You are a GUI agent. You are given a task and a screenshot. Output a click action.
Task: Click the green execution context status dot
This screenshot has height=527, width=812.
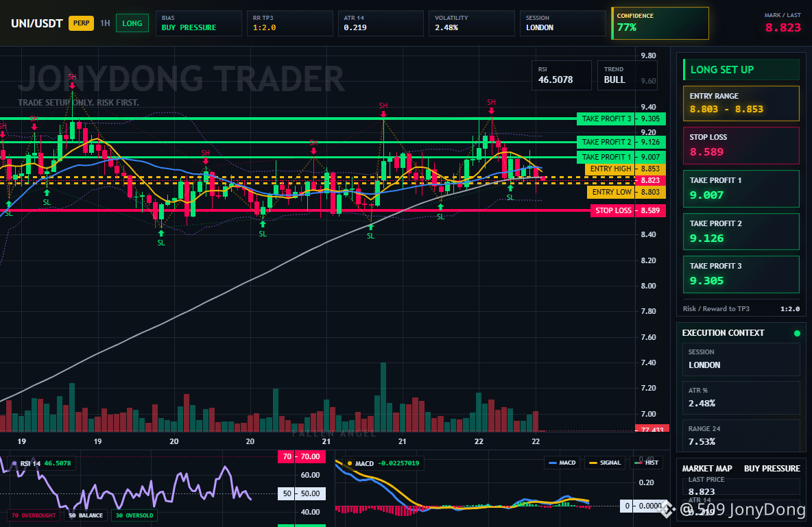point(797,333)
